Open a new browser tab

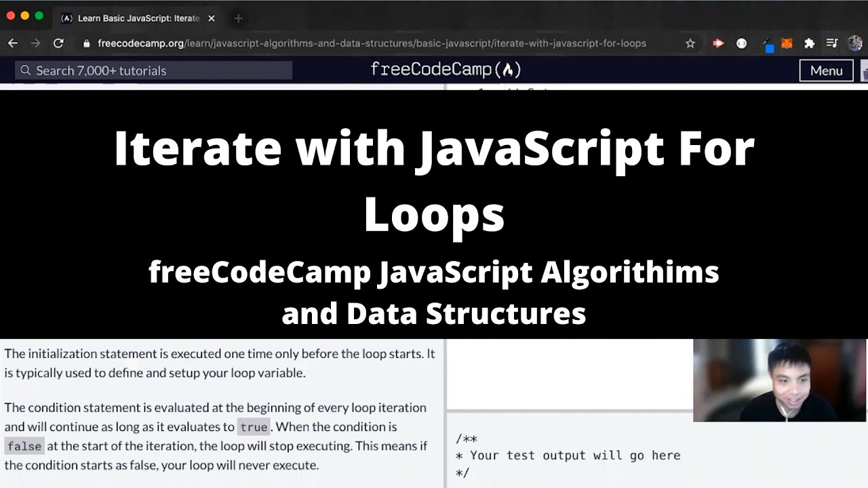238,18
